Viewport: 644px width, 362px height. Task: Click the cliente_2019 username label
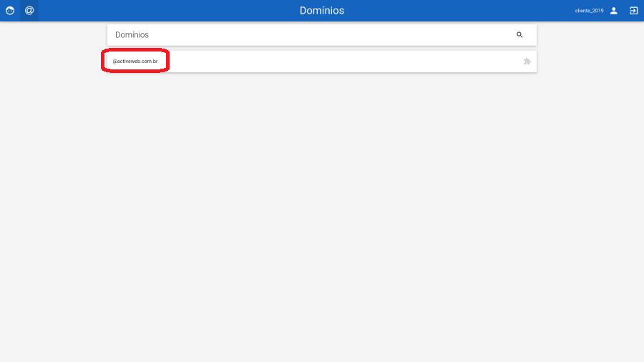click(589, 11)
